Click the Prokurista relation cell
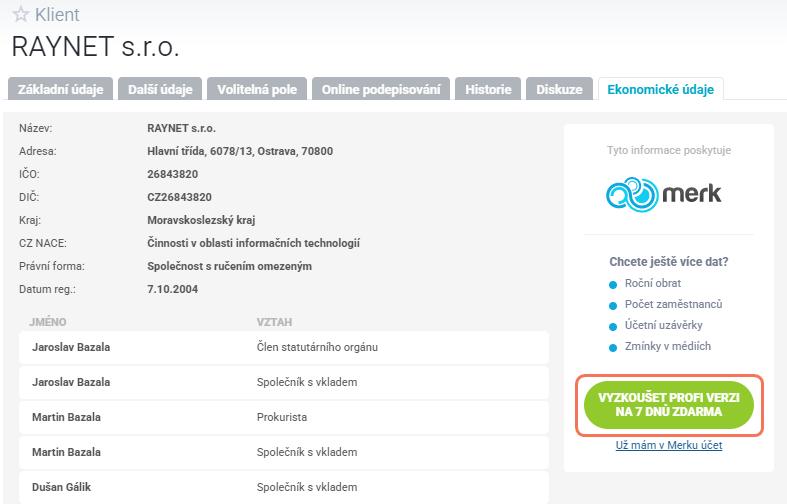 click(x=282, y=417)
